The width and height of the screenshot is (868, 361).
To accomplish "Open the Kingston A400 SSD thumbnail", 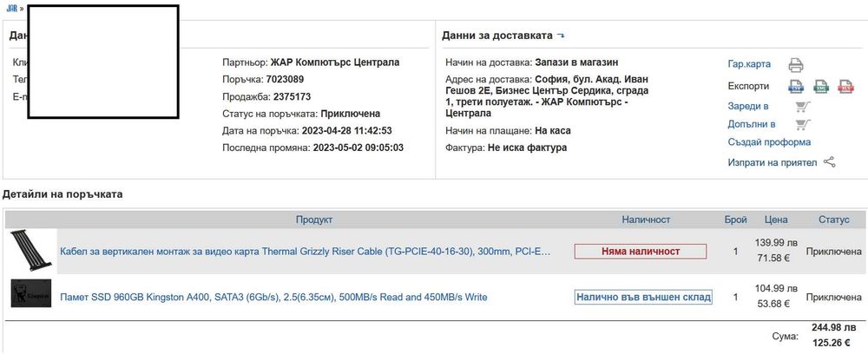I will click(31, 293).
